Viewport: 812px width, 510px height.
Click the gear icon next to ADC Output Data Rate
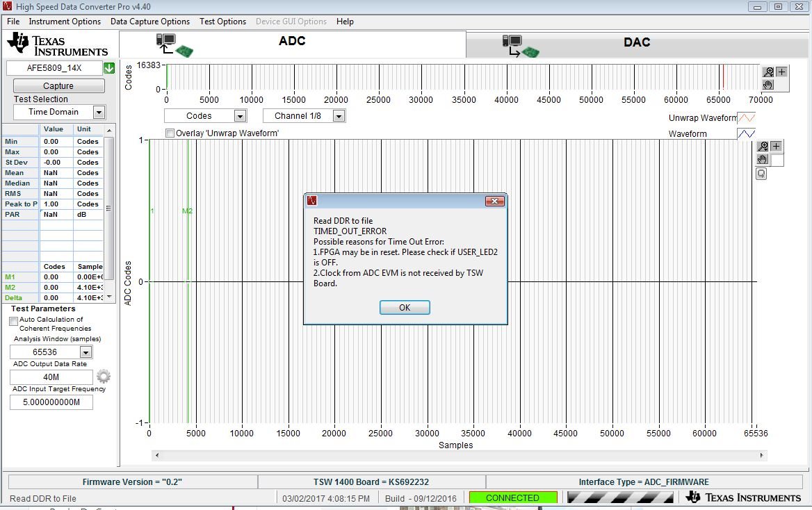(x=104, y=377)
